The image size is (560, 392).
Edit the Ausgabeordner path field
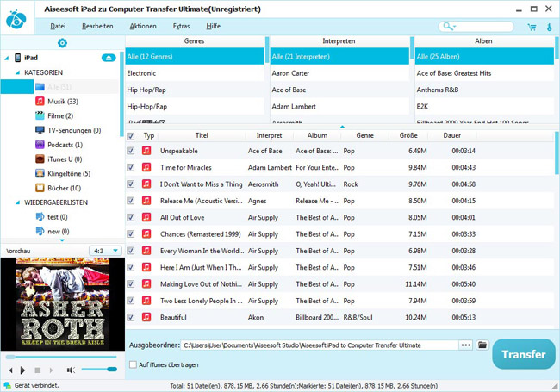(x=320, y=345)
